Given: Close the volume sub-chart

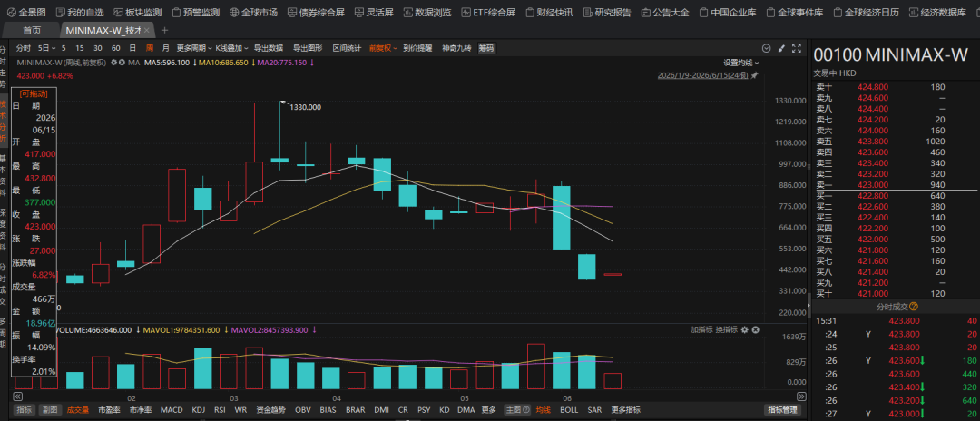Looking at the screenshot, I should [756, 329].
